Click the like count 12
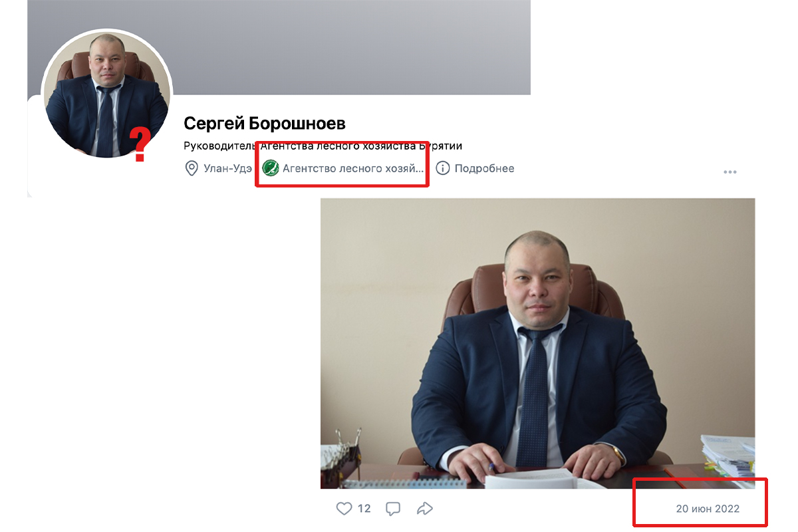 point(364,509)
